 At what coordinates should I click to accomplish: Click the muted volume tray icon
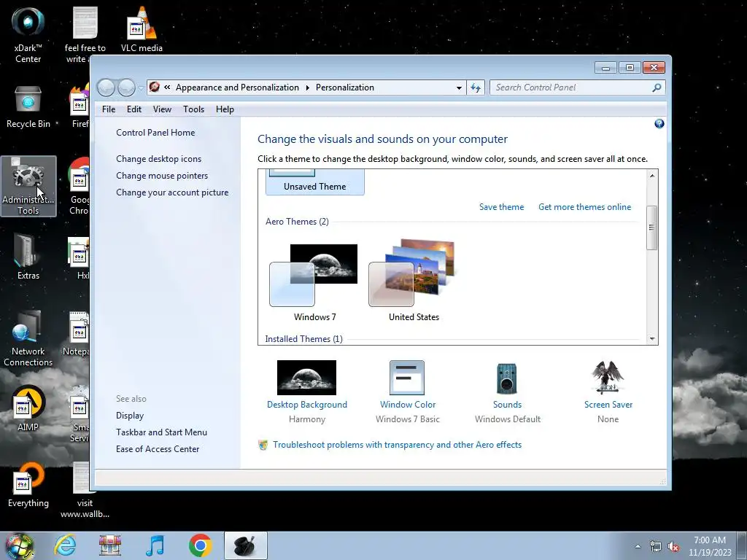673,547
